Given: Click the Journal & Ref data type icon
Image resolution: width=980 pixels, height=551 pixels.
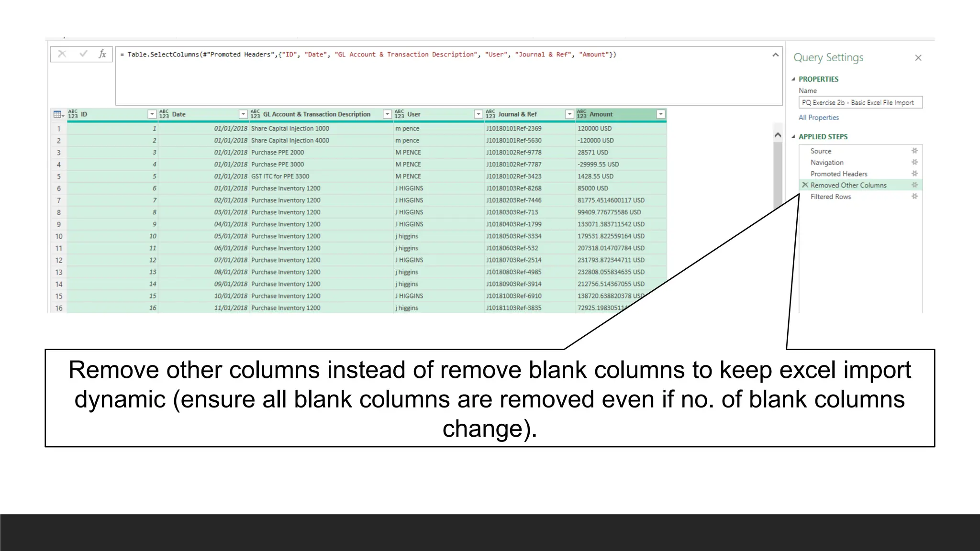Looking at the screenshot, I should pos(490,114).
